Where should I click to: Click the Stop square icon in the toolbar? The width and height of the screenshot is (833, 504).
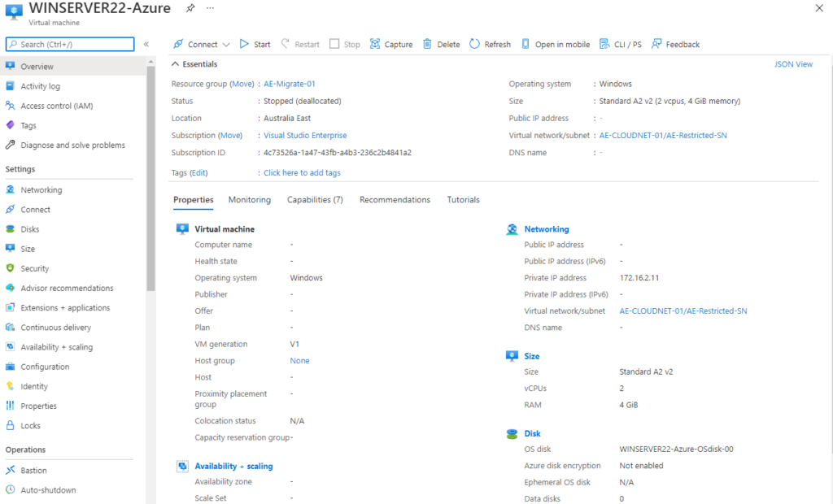pos(334,44)
